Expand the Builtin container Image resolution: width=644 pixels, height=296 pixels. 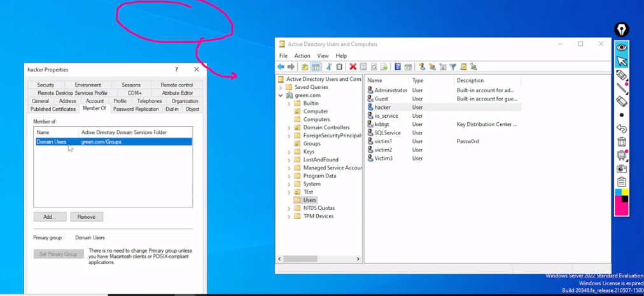tap(289, 103)
